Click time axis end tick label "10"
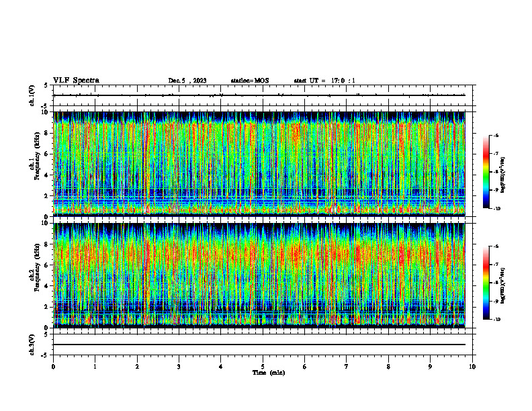The width and height of the screenshot is (532, 411). coord(472,367)
